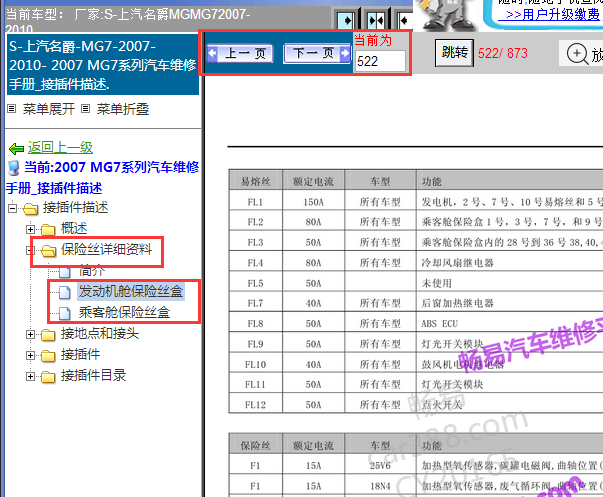This screenshot has width=603, height=497.
Task: Click the 菜单折叠 icon
Action: pyautogui.click(x=85, y=109)
